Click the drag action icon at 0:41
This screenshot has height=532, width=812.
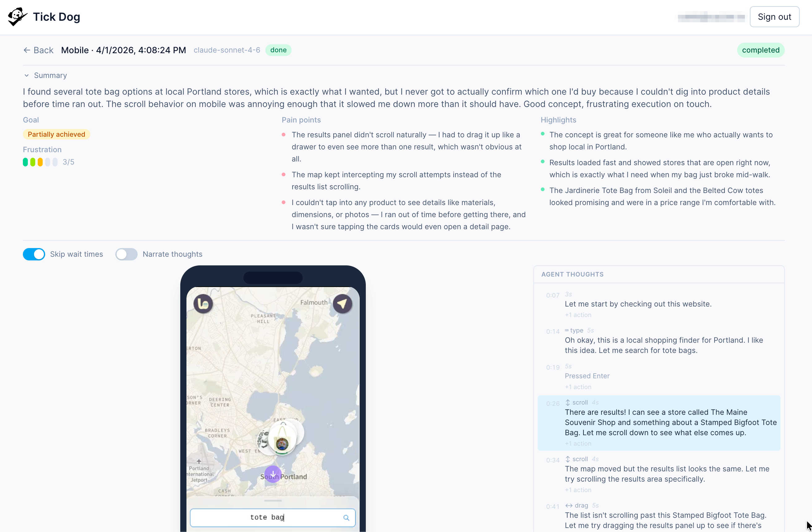pyautogui.click(x=568, y=506)
